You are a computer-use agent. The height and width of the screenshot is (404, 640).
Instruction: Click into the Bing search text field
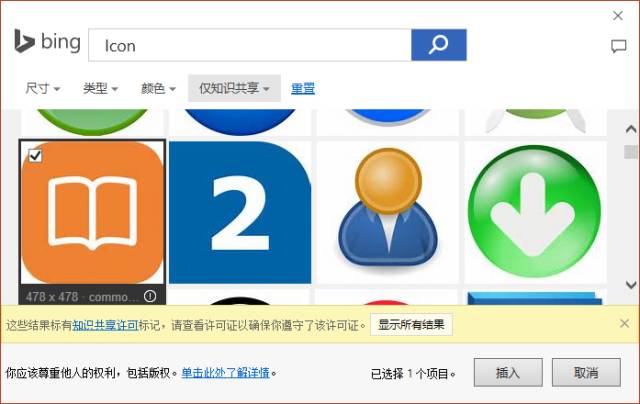click(x=250, y=45)
